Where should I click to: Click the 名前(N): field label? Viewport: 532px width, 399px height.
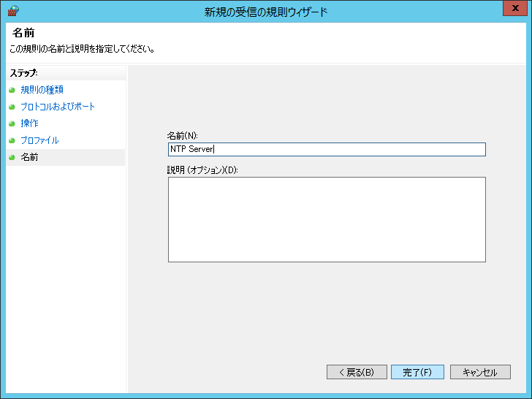coord(183,135)
